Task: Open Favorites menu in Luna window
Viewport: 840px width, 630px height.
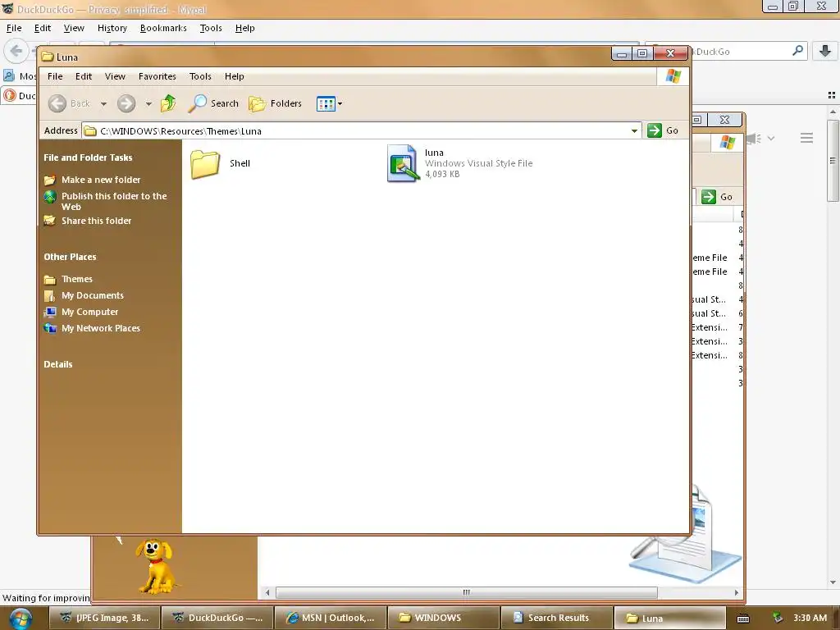Action: pyautogui.click(x=157, y=76)
